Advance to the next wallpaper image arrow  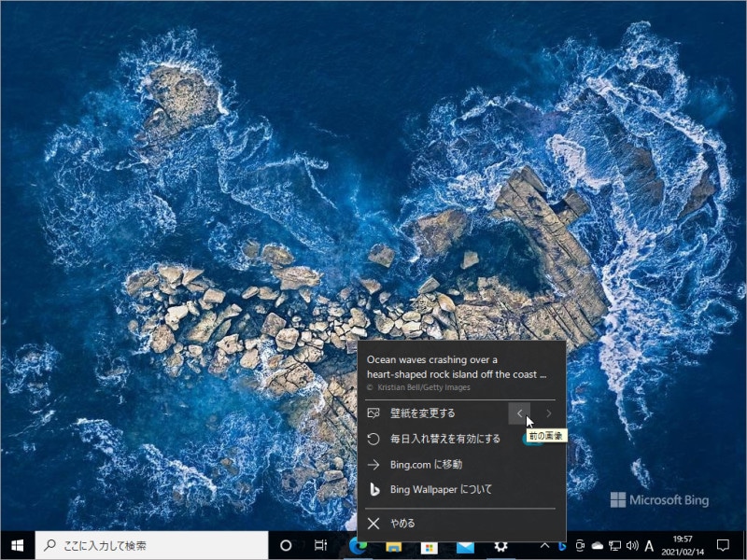pyautogui.click(x=549, y=413)
